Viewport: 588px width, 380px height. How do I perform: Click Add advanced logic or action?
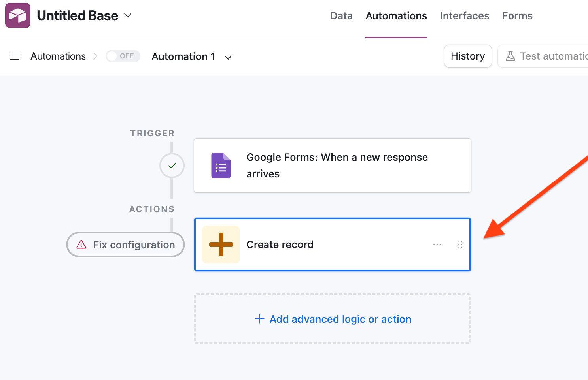click(x=332, y=319)
